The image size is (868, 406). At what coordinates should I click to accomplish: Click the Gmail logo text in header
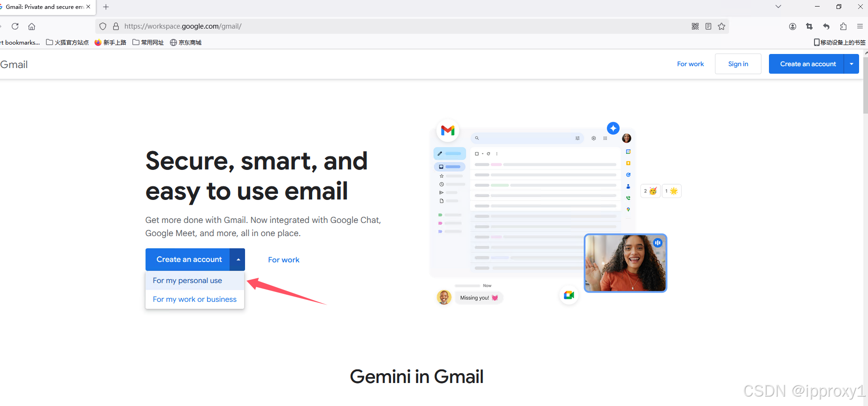tap(14, 65)
